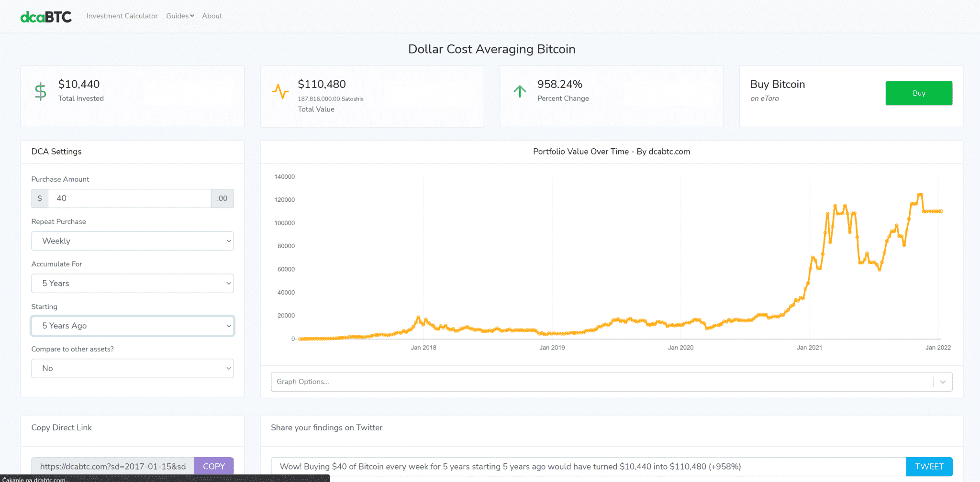Viewport: 980px width, 482px height.
Task: Expand the Compare to other assets dropdown
Action: tap(133, 369)
